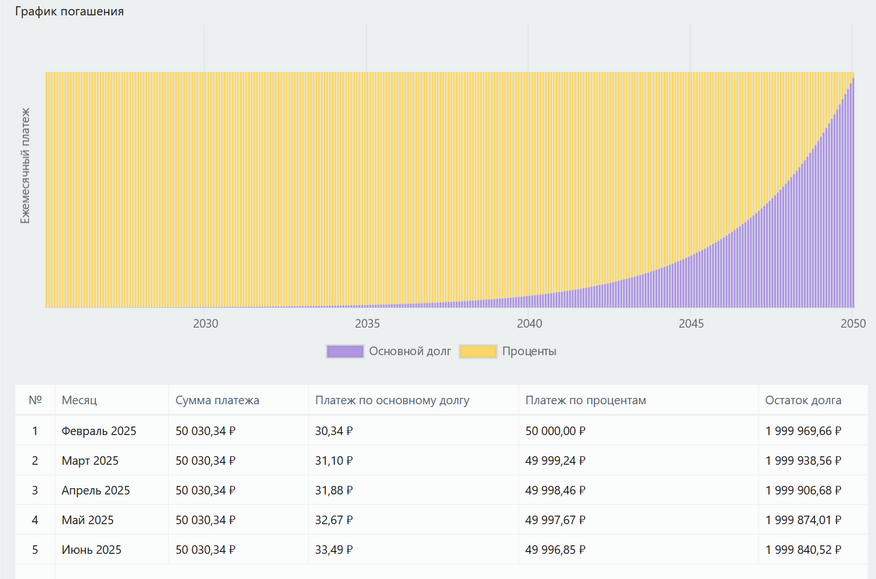Toggle the Проценты legend series
876x579 pixels.
[529, 351]
